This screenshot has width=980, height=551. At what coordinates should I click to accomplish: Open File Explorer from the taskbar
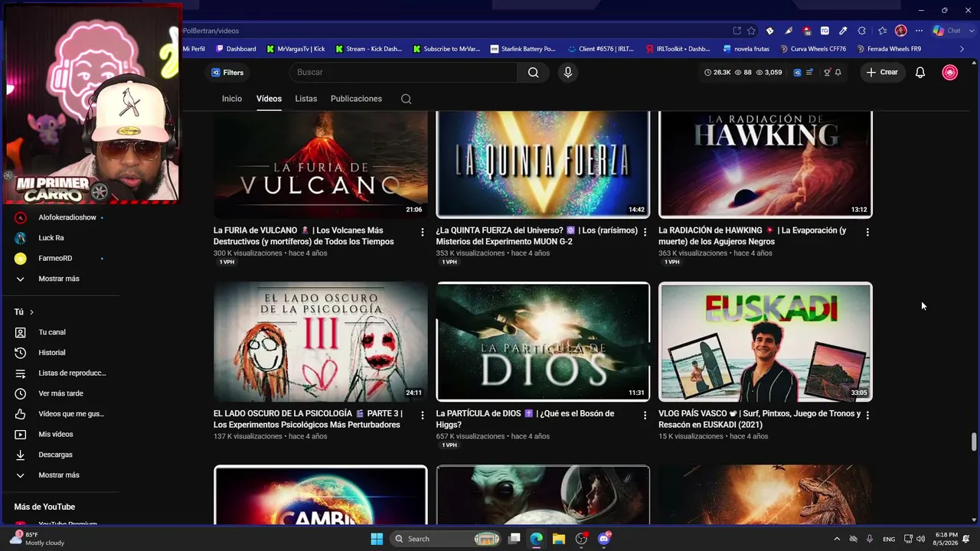(558, 539)
